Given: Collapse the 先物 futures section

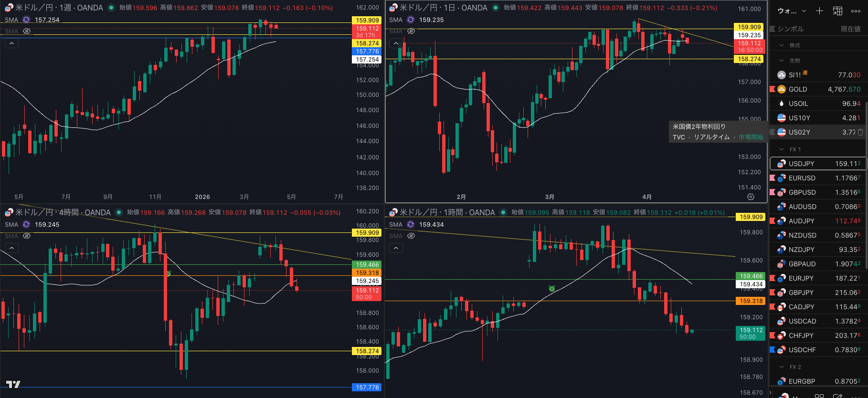Looking at the screenshot, I should pyautogui.click(x=782, y=61).
